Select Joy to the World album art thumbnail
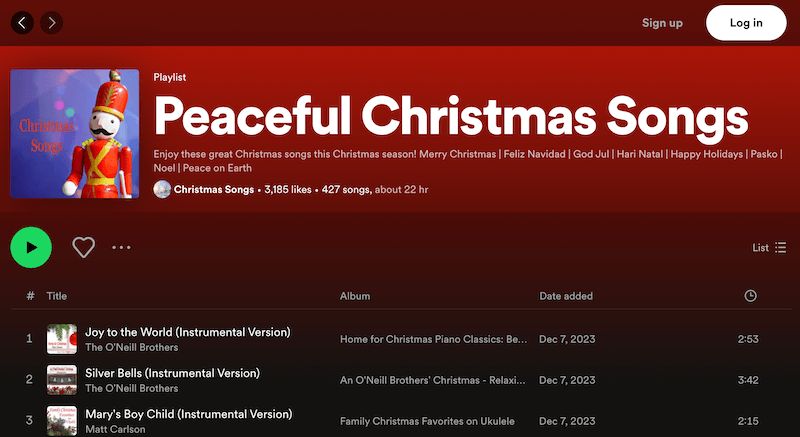The width and height of the screenshot is (800, 437). click(62, 339)
